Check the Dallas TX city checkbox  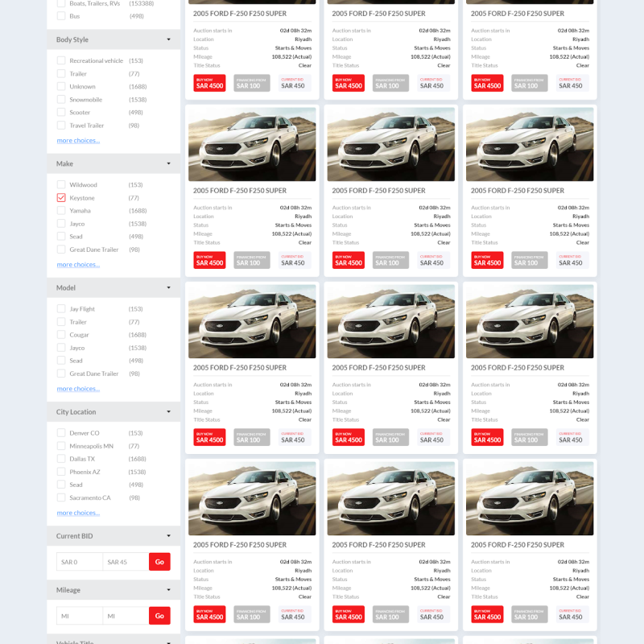coord(61,459)
